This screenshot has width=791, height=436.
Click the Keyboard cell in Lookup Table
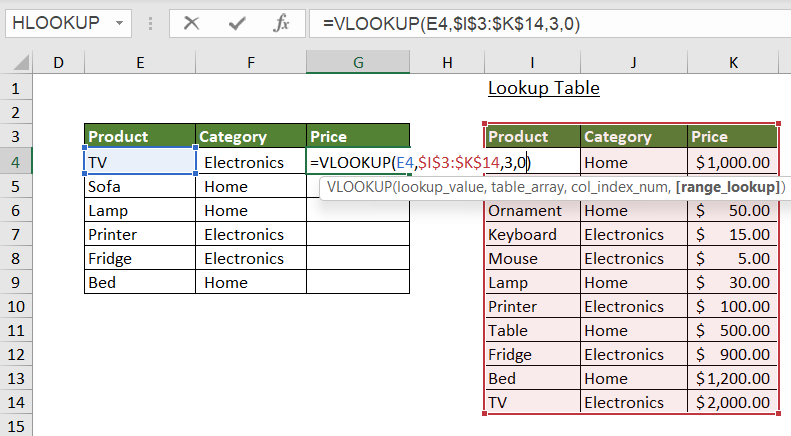click(532, 234)
